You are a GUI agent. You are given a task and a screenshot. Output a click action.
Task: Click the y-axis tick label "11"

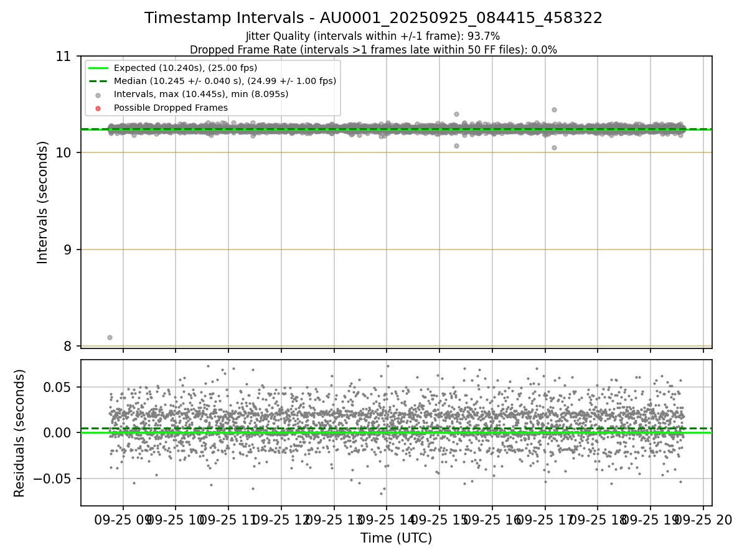pos(63,57)
